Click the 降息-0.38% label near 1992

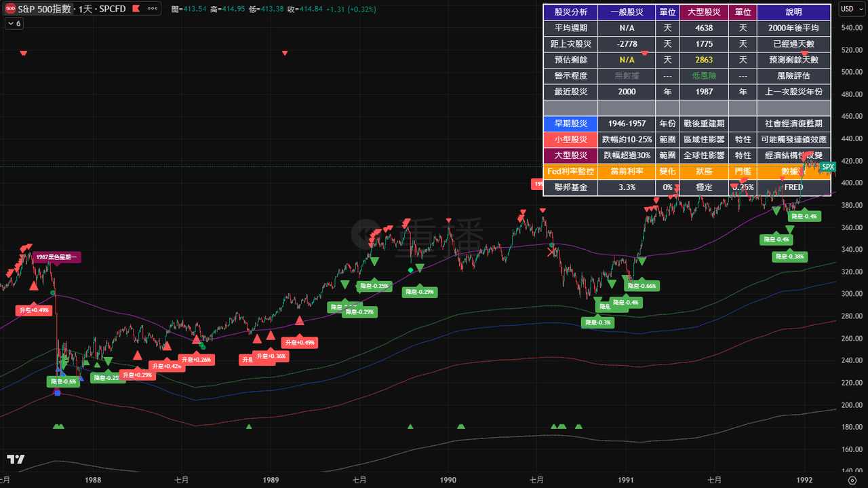(789, 257)
